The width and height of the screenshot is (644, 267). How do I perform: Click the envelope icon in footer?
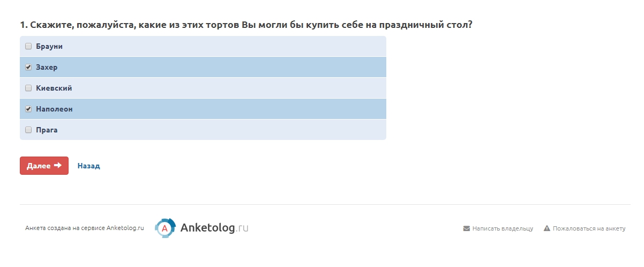[x=466, y=228]
